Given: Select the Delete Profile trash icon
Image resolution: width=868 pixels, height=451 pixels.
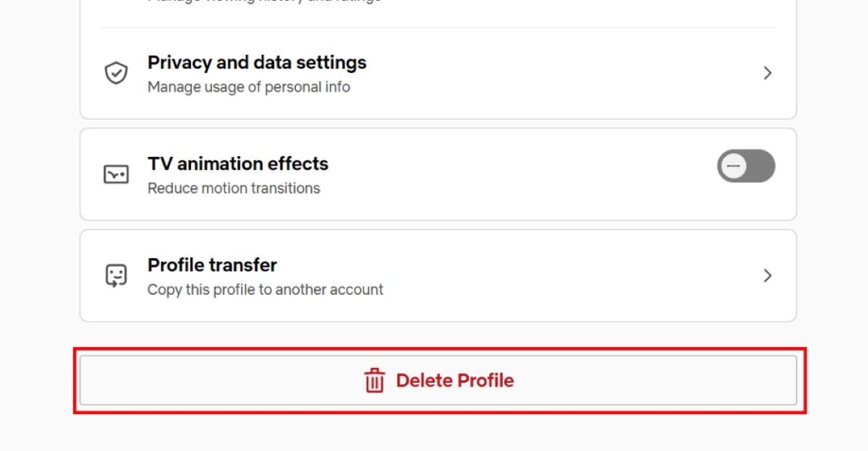Looking at the screenshot, I should pyautogui.click(x=373, y=380).
